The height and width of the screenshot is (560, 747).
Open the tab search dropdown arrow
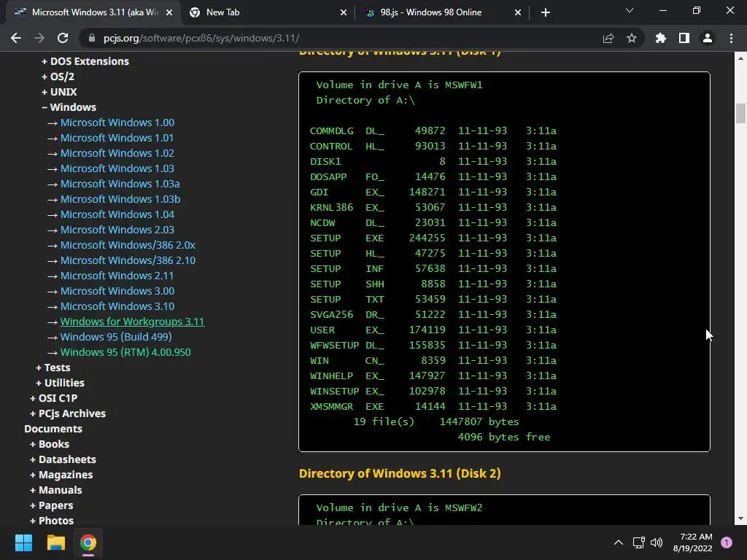tap(630, 10)
